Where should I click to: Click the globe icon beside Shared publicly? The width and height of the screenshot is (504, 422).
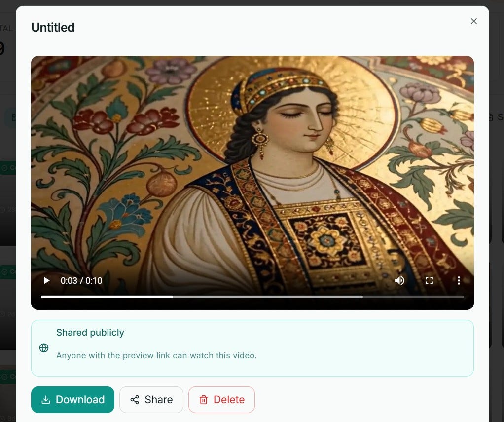tap(44, 347)
